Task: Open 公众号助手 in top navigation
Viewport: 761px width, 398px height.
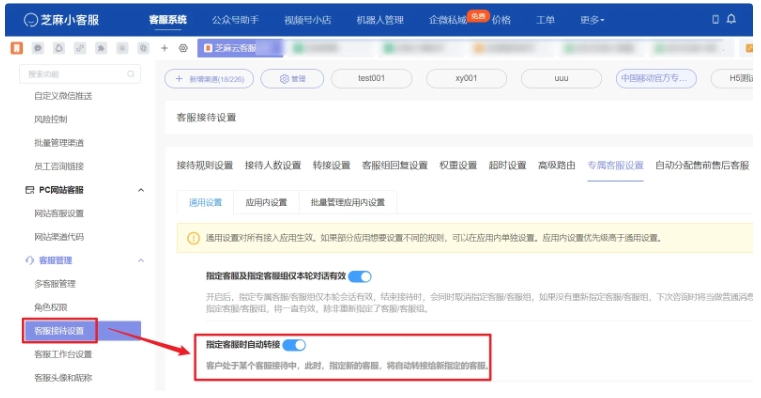Action: click(235, 20)
